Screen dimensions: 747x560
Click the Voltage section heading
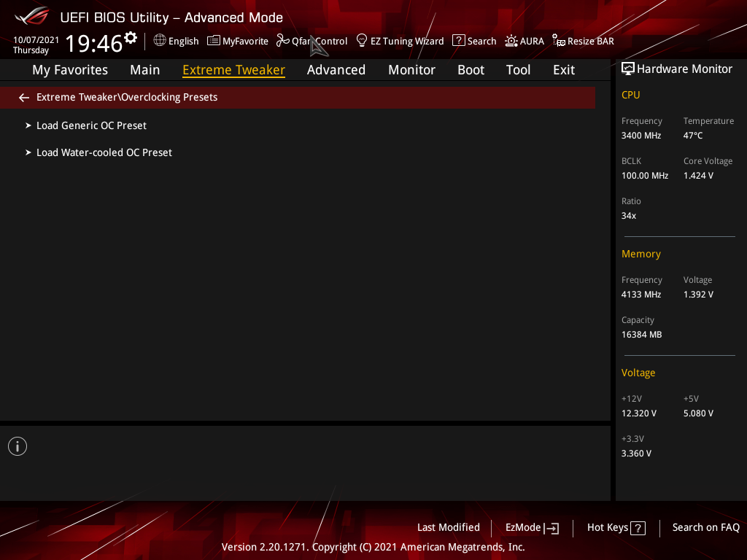pos(638,373)
